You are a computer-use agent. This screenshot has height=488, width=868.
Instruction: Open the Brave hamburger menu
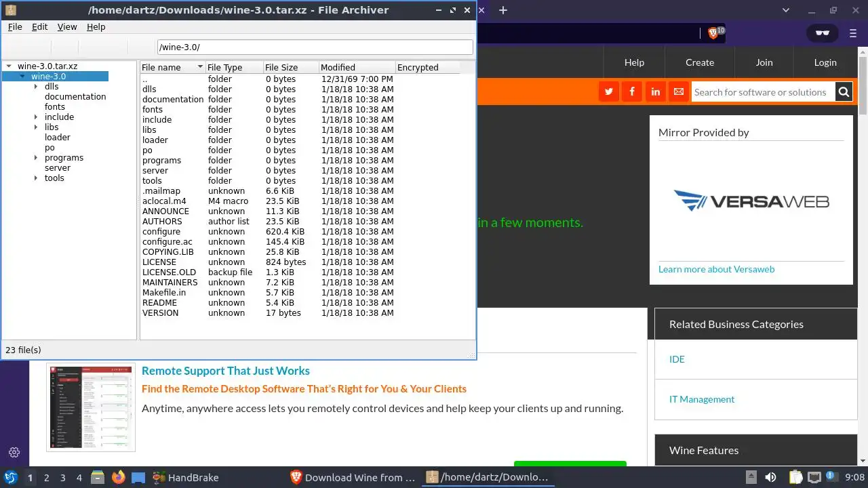click(x=853, y=33)
